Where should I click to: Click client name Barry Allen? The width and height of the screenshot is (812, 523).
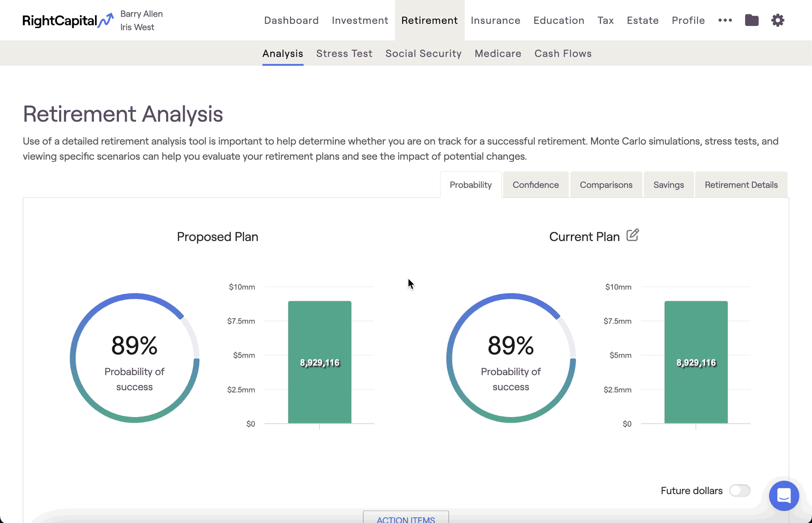141,14
